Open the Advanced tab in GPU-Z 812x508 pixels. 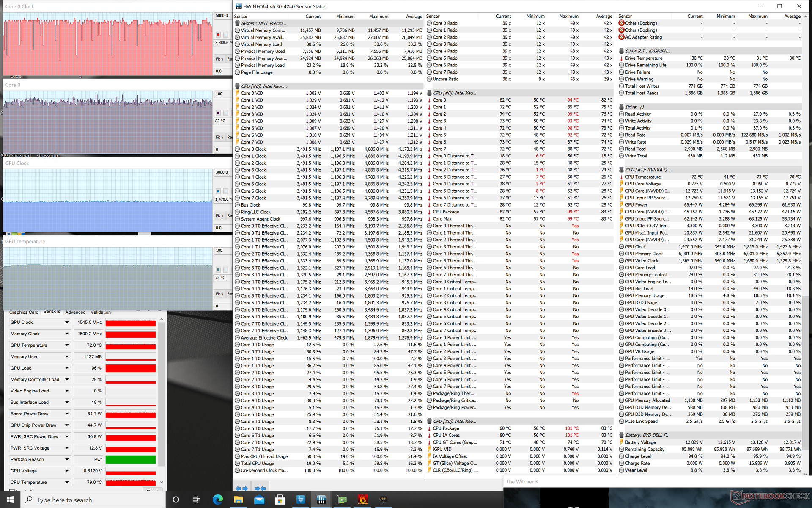75,312
